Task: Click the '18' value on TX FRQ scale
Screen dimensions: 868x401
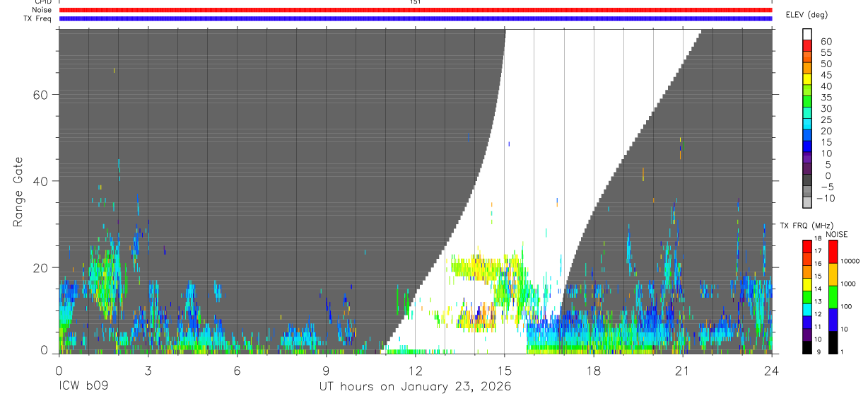Action: pyautogui.click(x=819, y=238)
